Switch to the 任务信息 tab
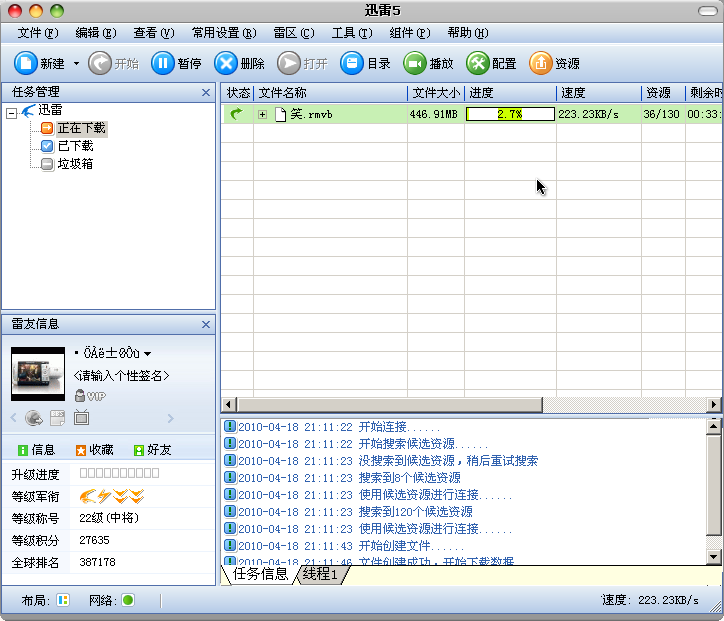 [x=260, y=574]
